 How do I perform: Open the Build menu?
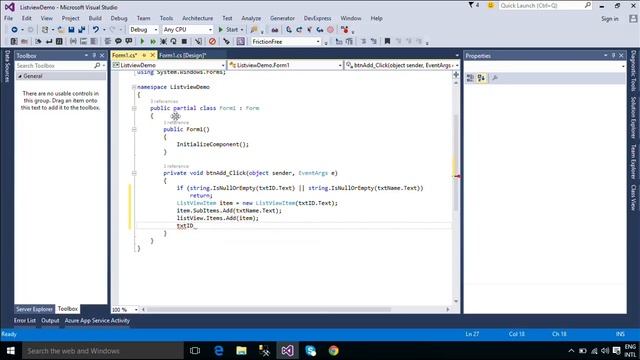coord(95,18)
